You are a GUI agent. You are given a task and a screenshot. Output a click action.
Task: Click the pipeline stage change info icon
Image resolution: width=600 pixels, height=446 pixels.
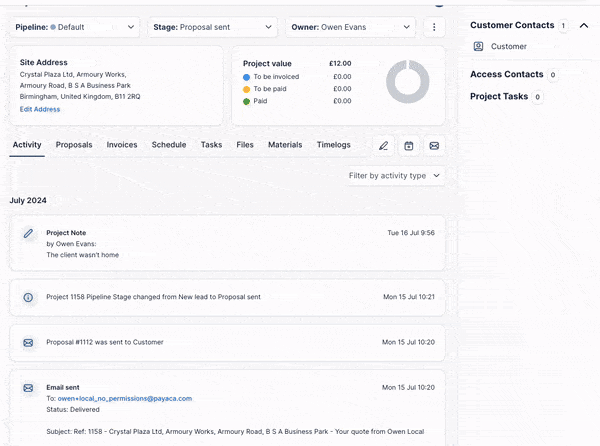(28, 297)
